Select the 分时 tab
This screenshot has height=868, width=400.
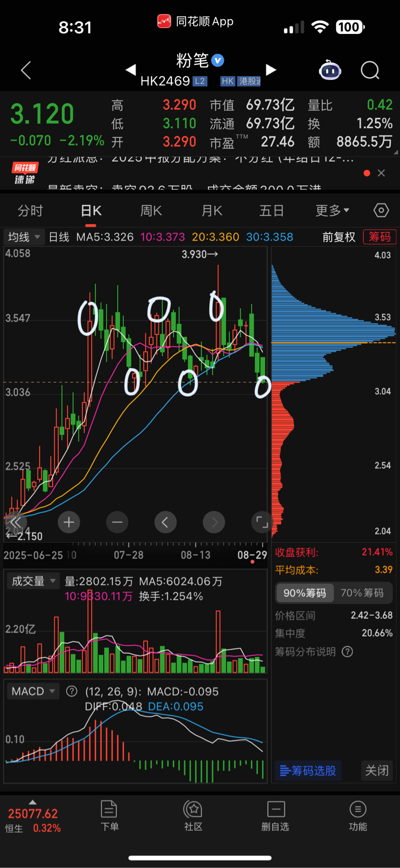[30, 211]
